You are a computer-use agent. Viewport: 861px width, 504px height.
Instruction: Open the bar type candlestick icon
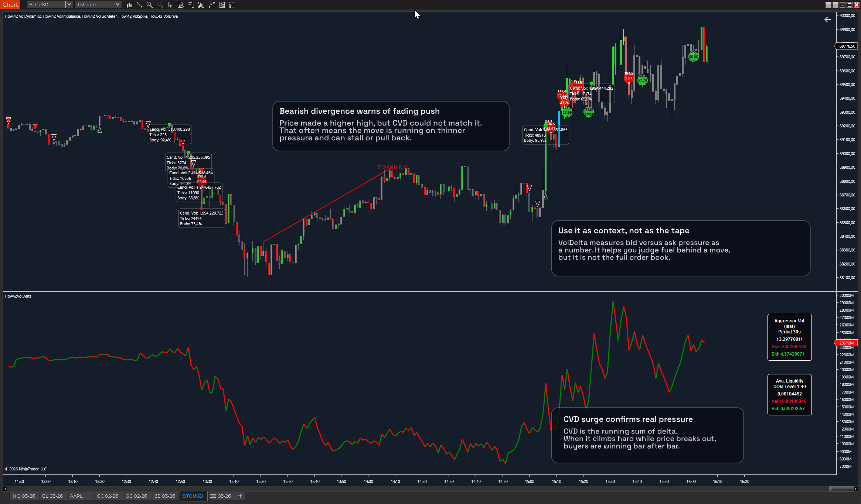129,5
